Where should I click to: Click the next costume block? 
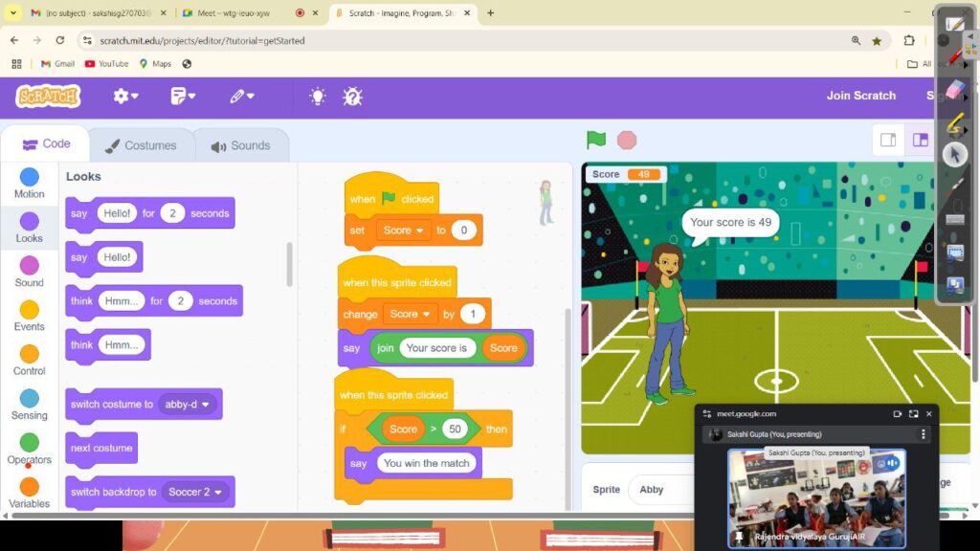pos(101,448)
